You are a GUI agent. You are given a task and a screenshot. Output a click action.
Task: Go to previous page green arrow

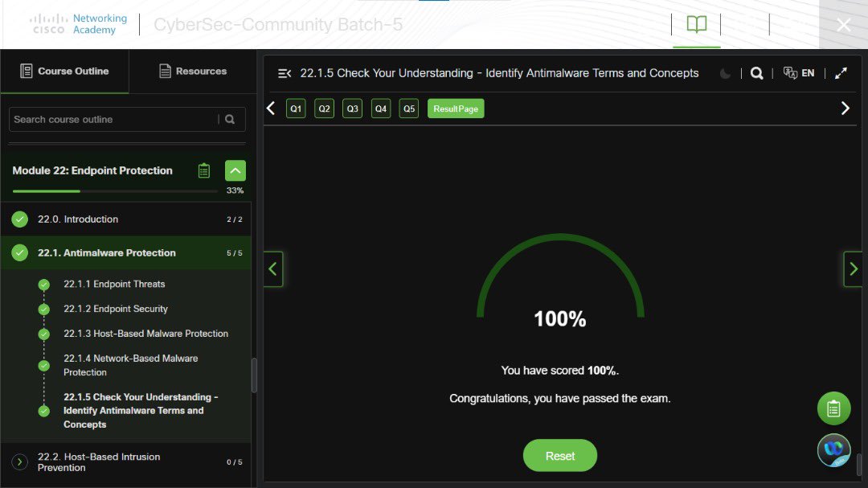[273, 269]
